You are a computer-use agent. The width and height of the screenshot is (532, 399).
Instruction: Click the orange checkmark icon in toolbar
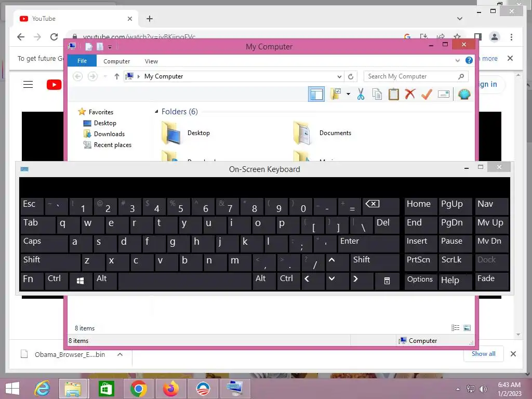coord(427,94)
